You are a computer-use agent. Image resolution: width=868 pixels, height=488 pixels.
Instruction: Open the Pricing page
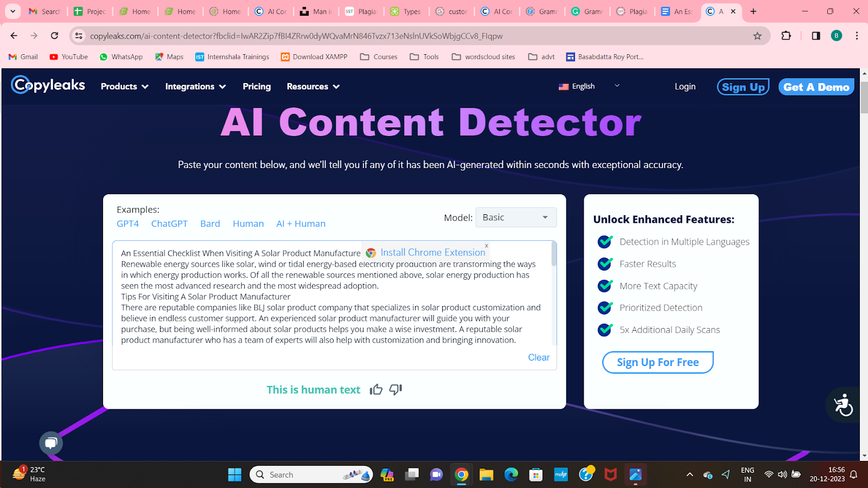pos(257,86)
